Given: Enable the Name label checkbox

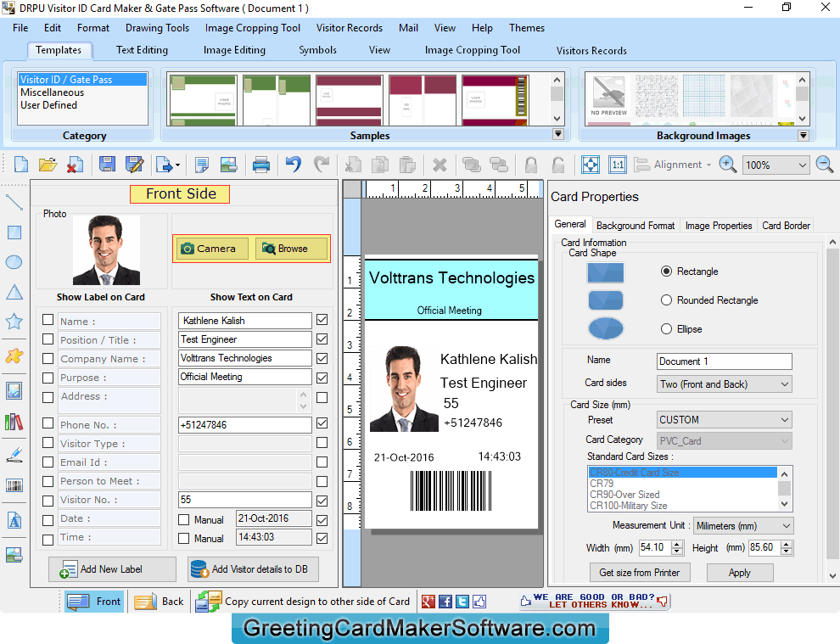Looking at the screenshot, I should (48, 320).
